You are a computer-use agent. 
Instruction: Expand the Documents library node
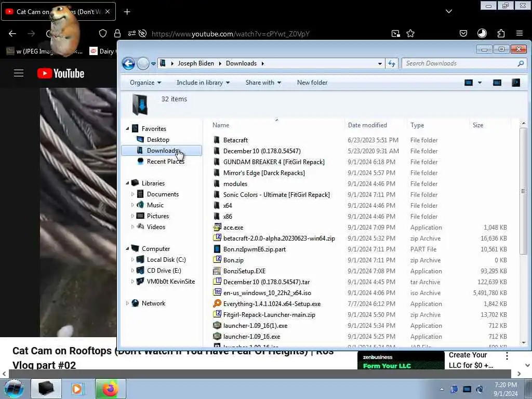tap(132, 194)
